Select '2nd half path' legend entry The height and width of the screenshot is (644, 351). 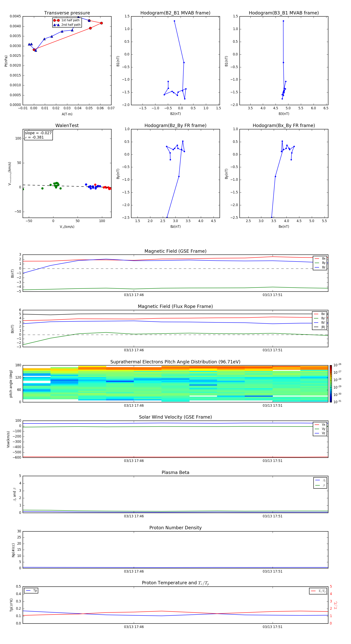coord(67,25)
